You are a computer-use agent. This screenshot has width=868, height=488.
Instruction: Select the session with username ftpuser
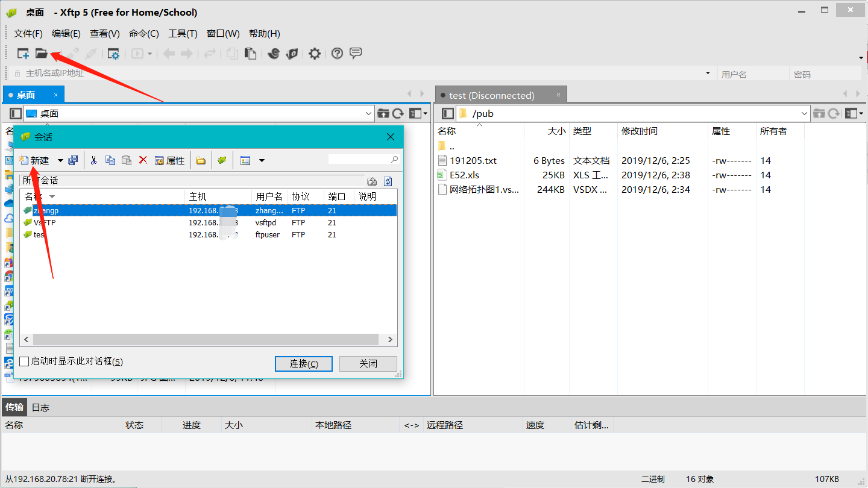click(x=209, y=234)
